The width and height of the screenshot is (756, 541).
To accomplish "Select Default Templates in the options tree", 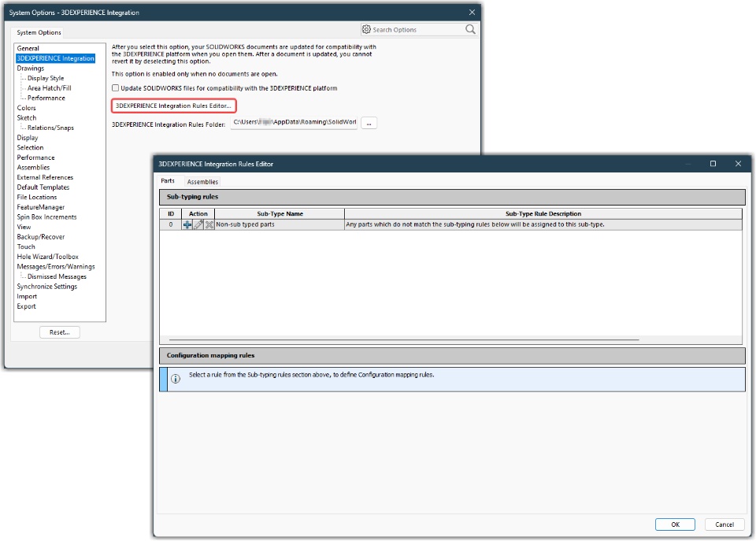I will coord(43,187).
